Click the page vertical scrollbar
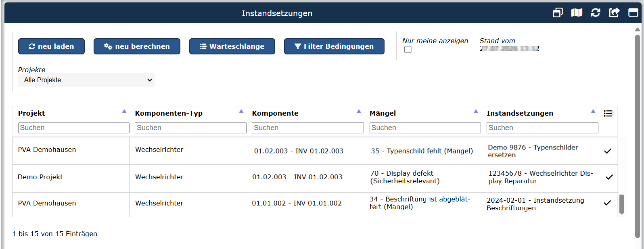644x249 pixels. click(x=638, y=137)
